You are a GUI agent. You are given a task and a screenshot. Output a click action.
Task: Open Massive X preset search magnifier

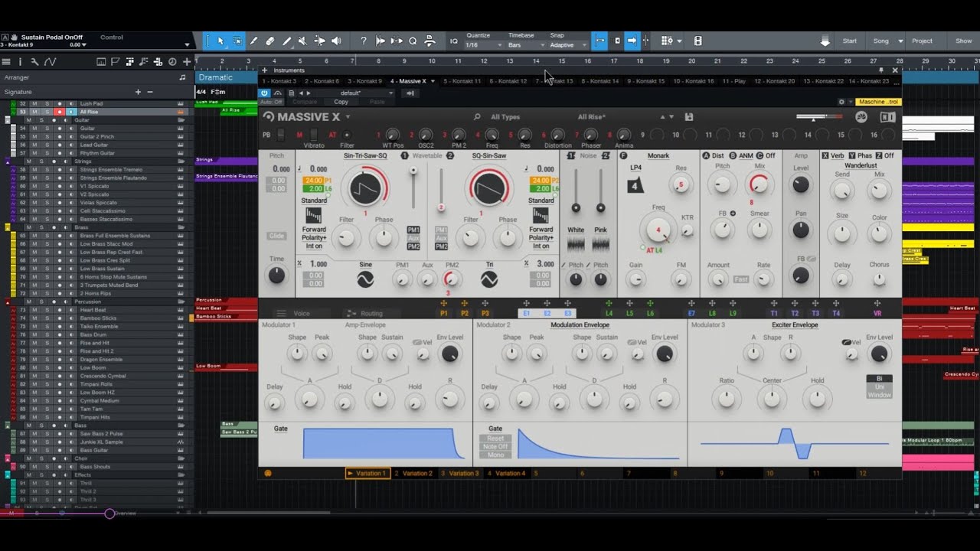[477, 117]
